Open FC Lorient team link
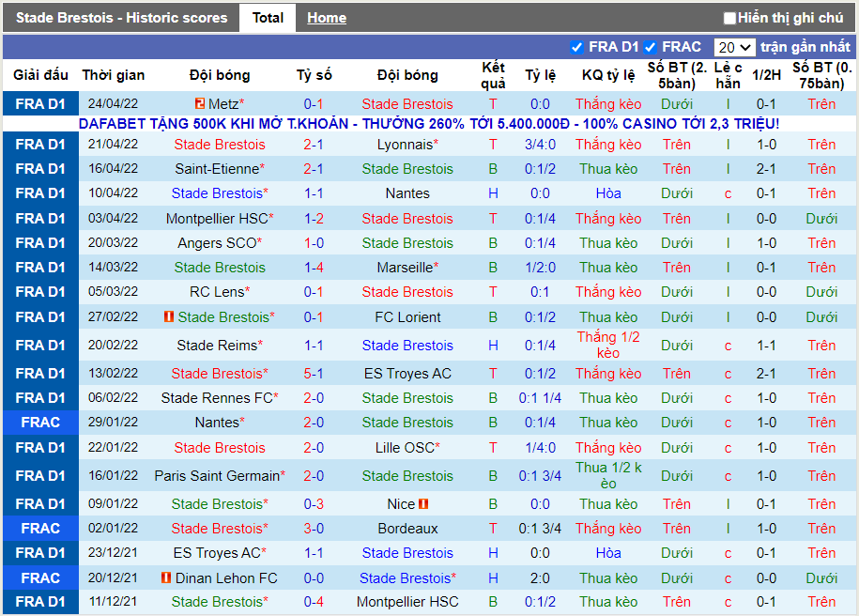Viewport: 859px width, 616px height. click(x=407, y=317)
